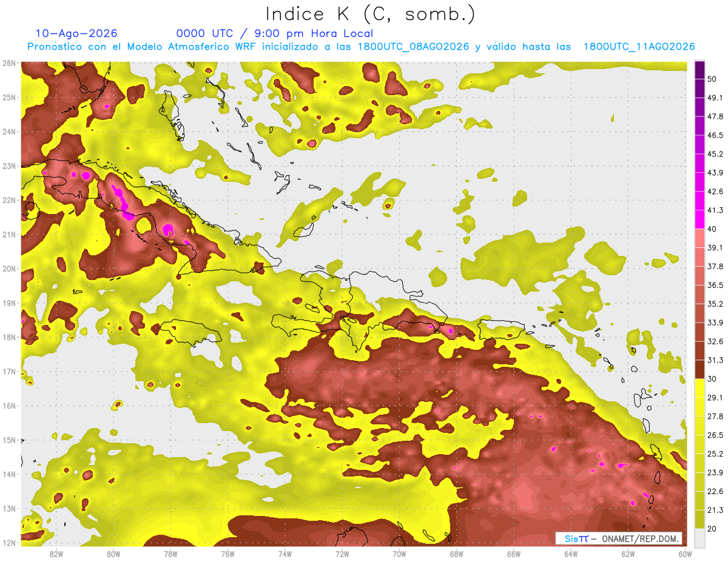
Task: Click the "19N" latitude axis label
Action: click(9, 303)
